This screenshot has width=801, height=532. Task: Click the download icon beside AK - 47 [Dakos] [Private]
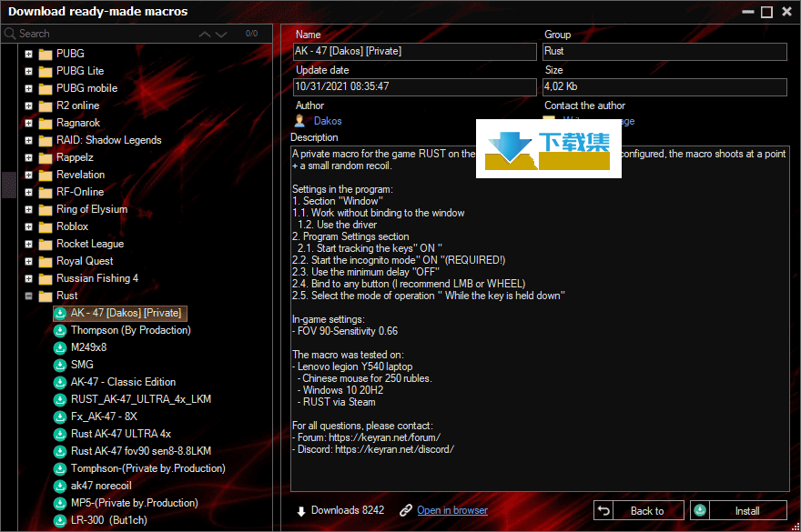60,313
